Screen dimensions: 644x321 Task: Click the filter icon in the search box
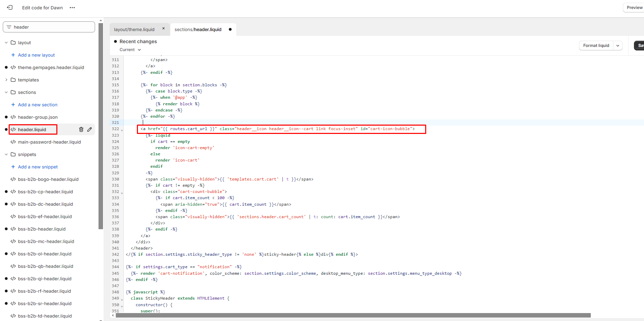[9, 27]
